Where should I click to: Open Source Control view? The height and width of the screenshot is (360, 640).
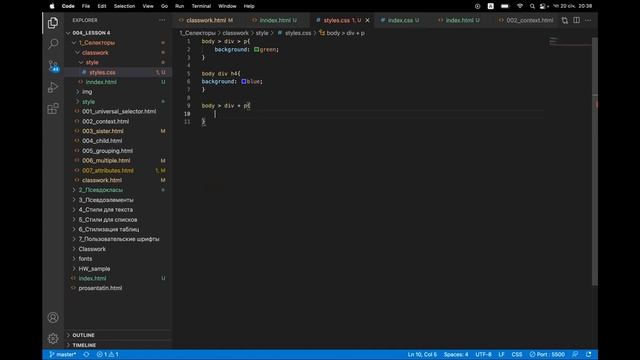[53, 66]
